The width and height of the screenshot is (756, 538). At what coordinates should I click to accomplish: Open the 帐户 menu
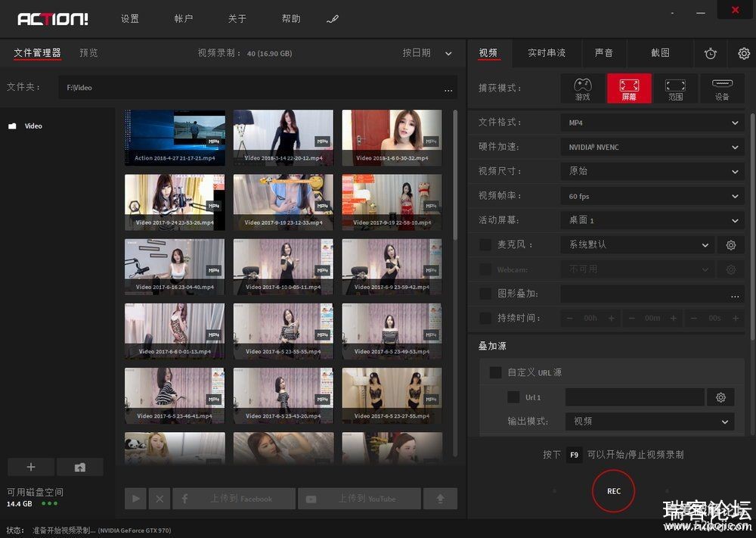click(x=183, y=19)
